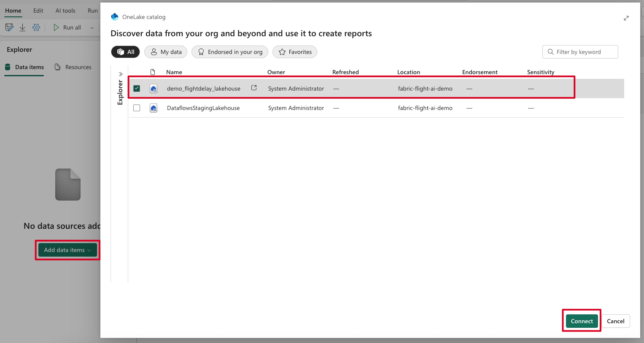The image size is (644, 343).
Task: Uncheck the demo_flightdelay_lakehouse checkbox
Action: click(137, 88)
